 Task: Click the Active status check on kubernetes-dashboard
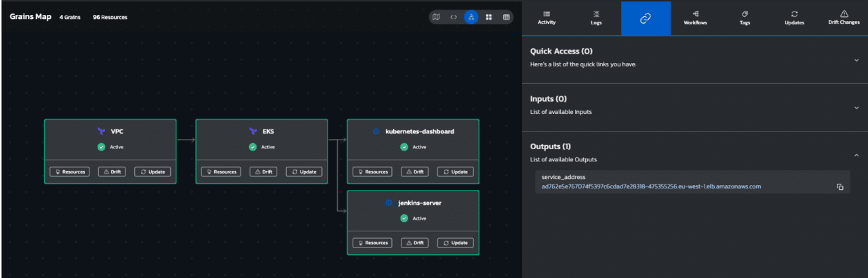pyautogui.click(x=404, y=147)
